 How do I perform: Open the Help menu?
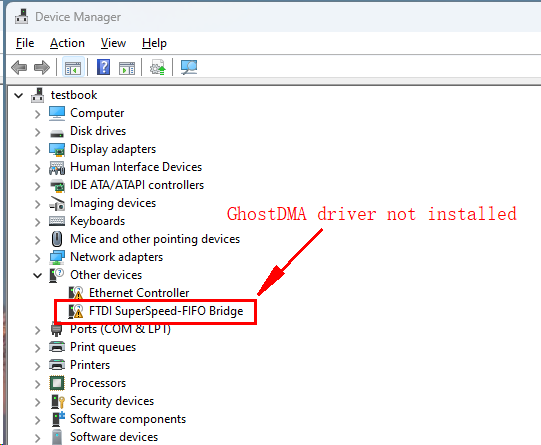(x=154, y=43)
